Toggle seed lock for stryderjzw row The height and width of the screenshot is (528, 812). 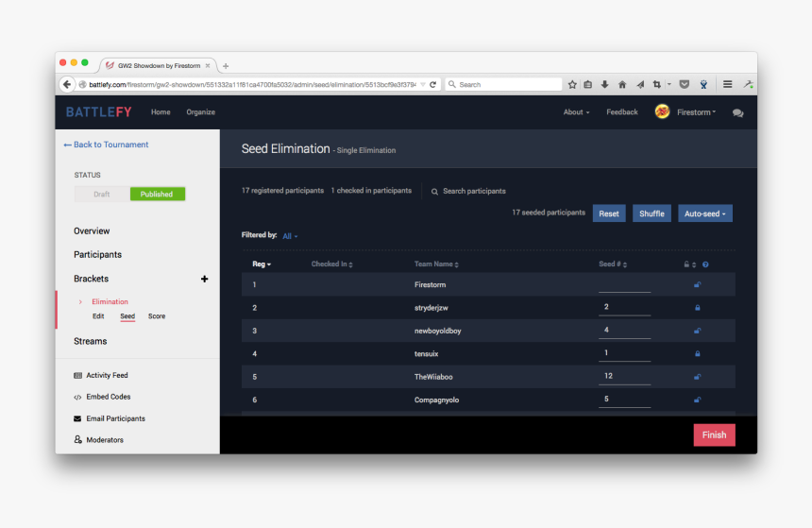point(697,308)
